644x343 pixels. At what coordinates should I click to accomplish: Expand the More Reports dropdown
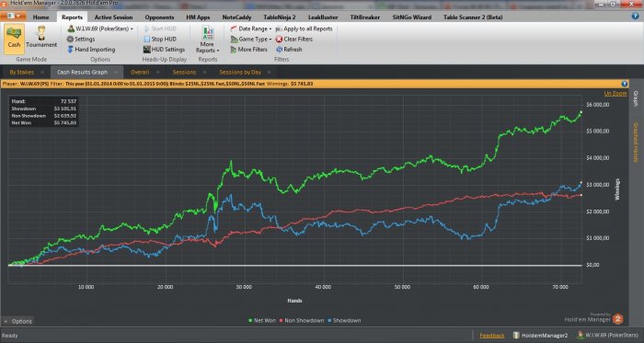coord(207,40)
